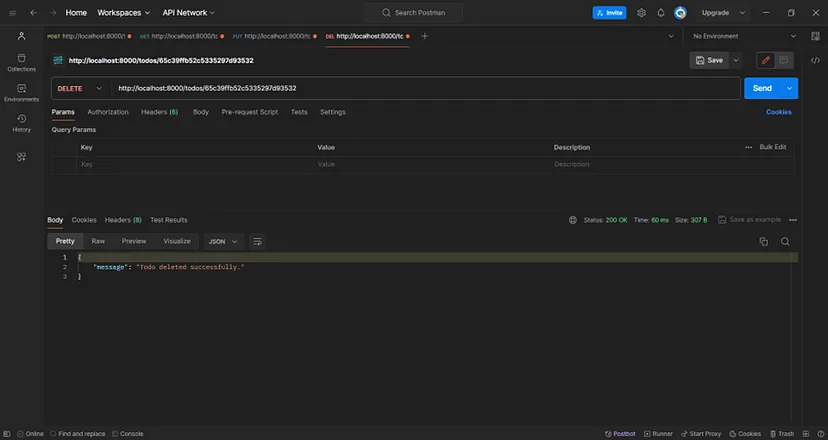828x440 pixels.
Task: Open the hamburger menu icon
Action: pos(12,13)
